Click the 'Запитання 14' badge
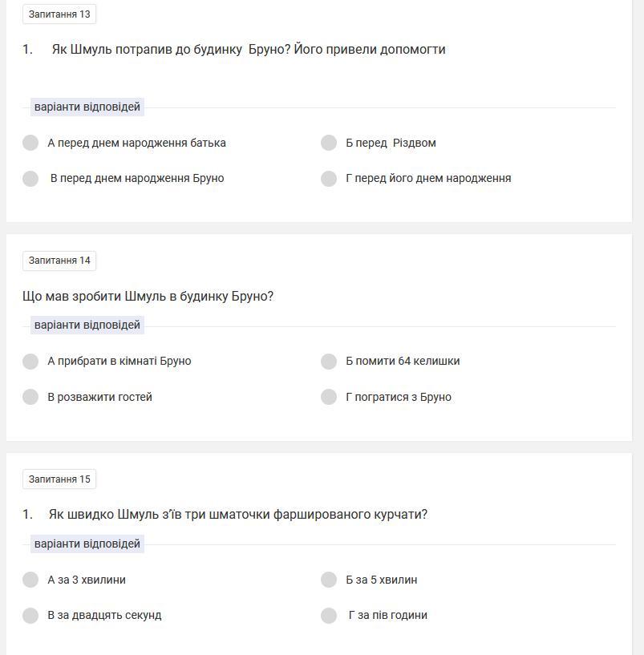Screen dimensions: 644x655 (59, 261)
